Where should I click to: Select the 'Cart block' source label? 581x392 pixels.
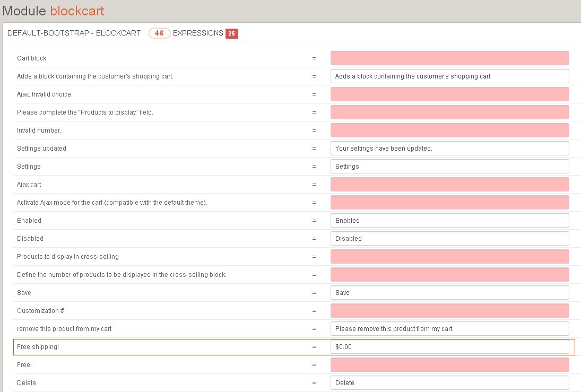point(32,58)
